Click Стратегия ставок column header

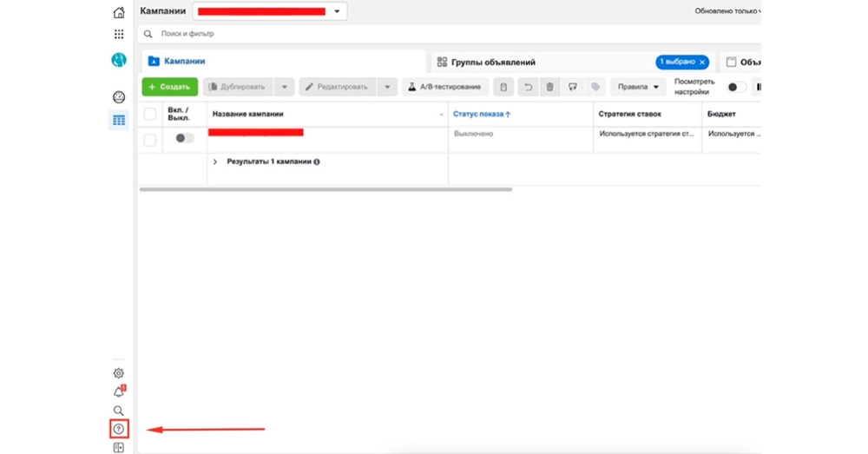(x=630, y=114)
